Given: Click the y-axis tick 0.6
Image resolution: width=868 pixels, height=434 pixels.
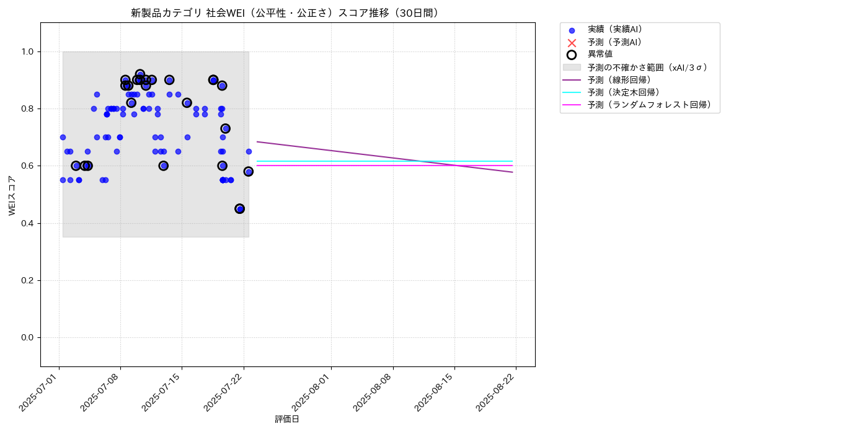Looking at the screenshot, I should [28, 166].
